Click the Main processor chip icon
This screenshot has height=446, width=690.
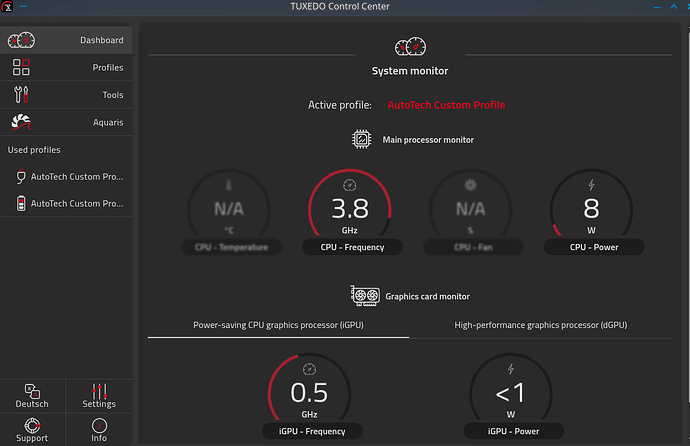point(362,139)
